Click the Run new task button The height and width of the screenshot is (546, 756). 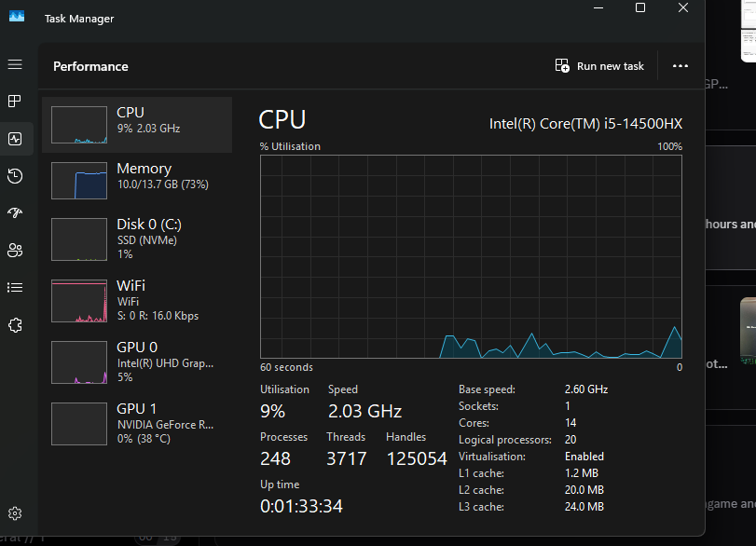pos(599,66)
